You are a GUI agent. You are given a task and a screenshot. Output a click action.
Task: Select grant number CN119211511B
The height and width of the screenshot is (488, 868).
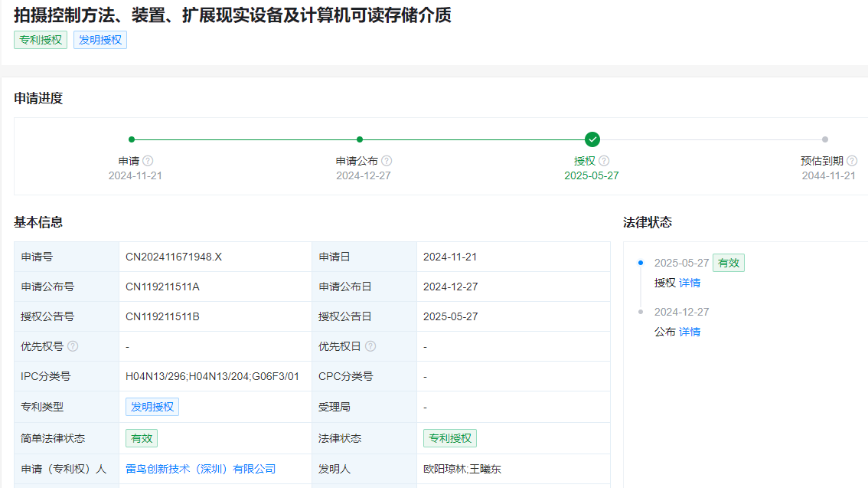(163, 317)
